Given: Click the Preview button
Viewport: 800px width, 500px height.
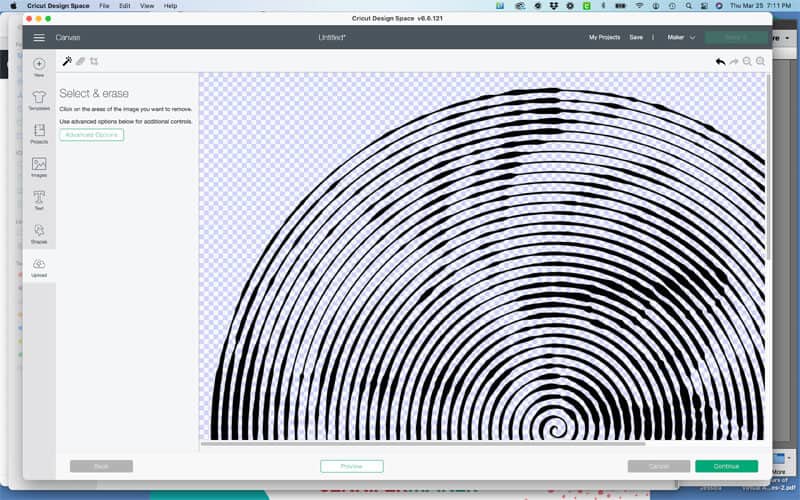Looking at the screenshot, I should pos(352,466).
